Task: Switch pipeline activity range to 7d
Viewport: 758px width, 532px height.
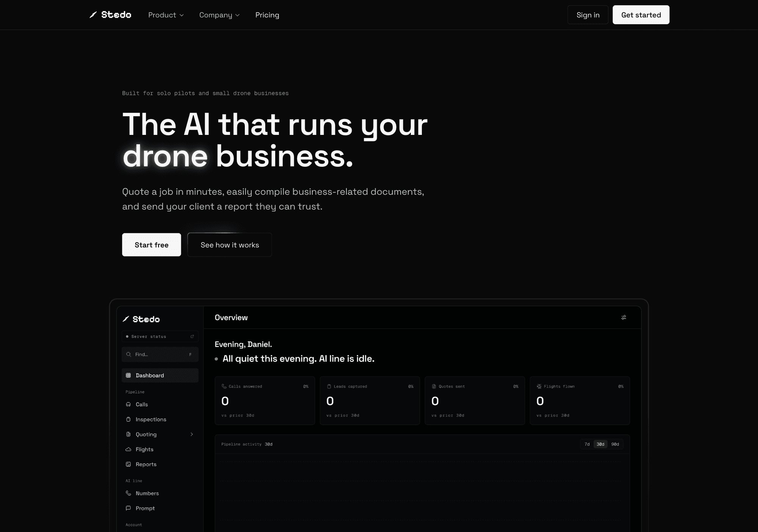Action: pyautogui.click(x=587, y=444)
